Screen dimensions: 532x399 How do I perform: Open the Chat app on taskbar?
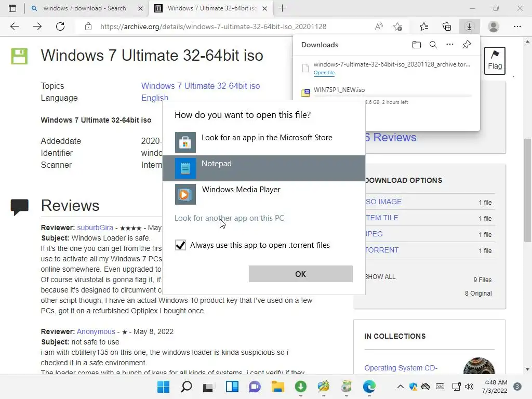coord(255,387)
